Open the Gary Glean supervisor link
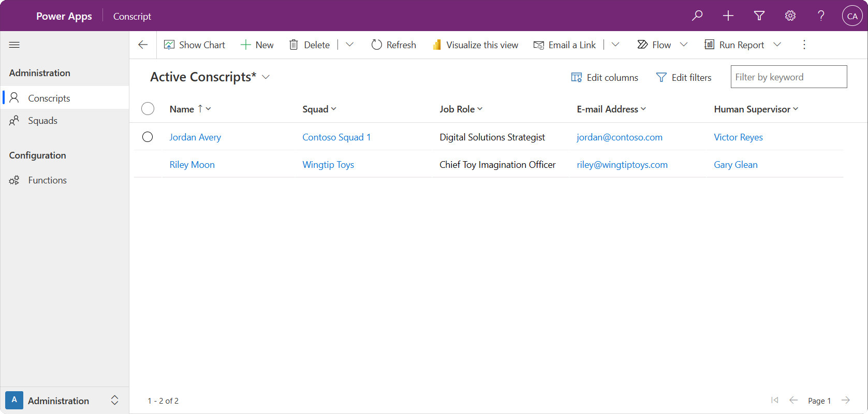 coord(735,165)
